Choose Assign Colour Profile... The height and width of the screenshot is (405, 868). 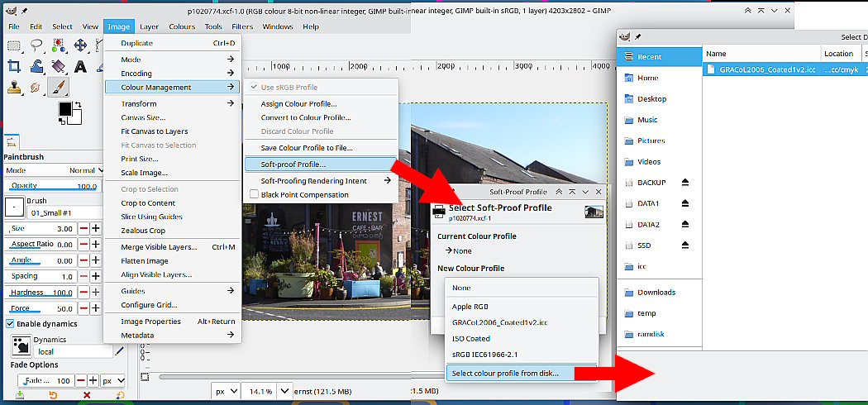click(x=321, y=104)
